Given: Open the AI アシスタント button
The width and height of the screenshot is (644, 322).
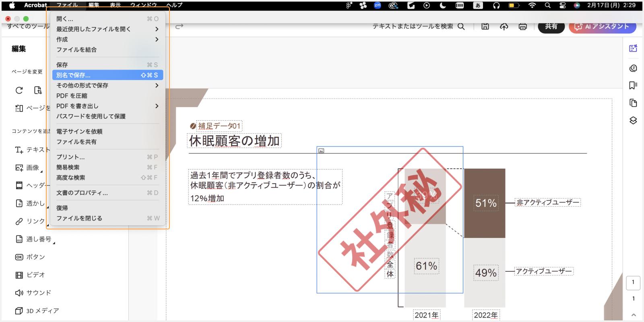Looking at the screenshot, I should pos(603,27).
